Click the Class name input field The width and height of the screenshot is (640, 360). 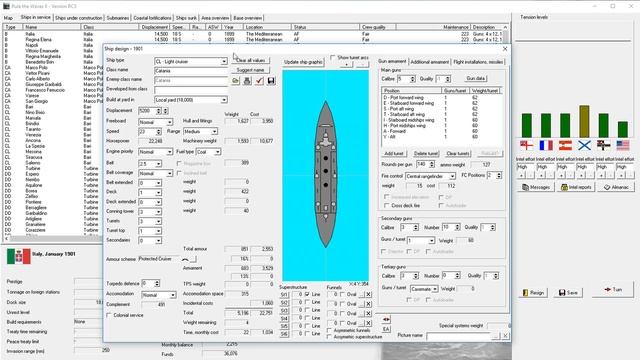click(x=191, y=71)
